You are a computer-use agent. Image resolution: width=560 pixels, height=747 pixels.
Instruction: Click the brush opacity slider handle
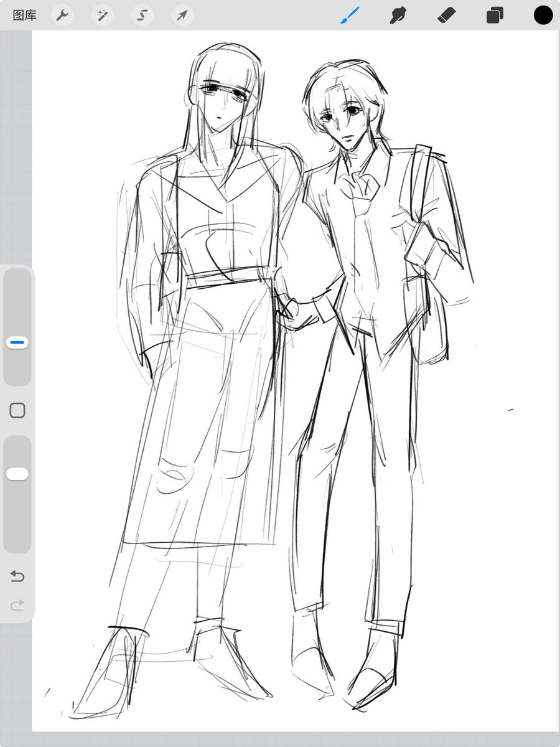pyautogui.click(x=17, y=474)
